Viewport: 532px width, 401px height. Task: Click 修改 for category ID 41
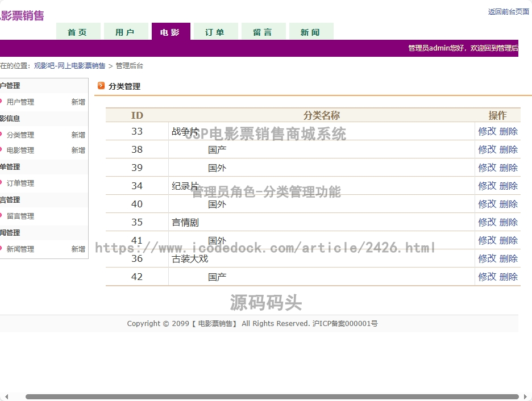tap(487, 240)
